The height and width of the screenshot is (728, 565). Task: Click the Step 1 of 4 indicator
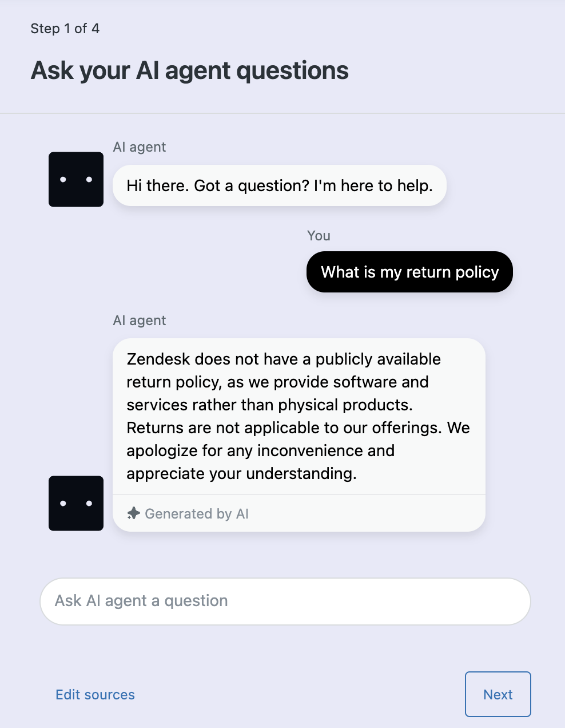pos(65,29)
